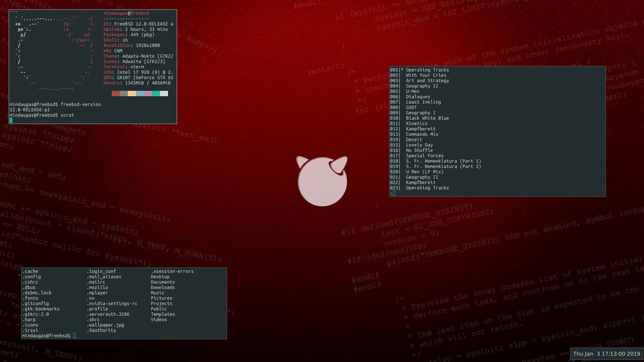This screenshot has width=644, height=362.
Task: Select track 013 Commando Mix
Action: pos(414,134)
